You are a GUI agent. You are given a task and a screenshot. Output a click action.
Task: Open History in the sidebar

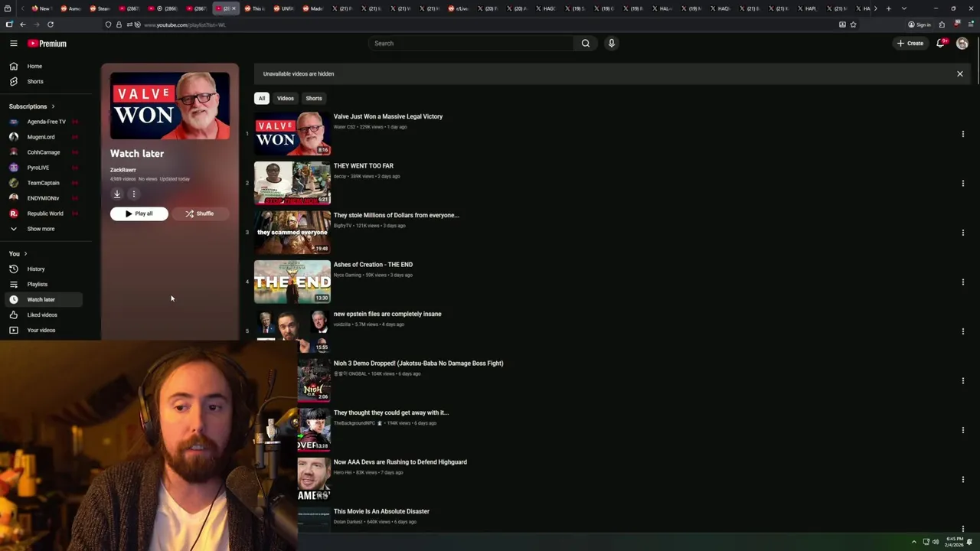(x=42, y=269)
